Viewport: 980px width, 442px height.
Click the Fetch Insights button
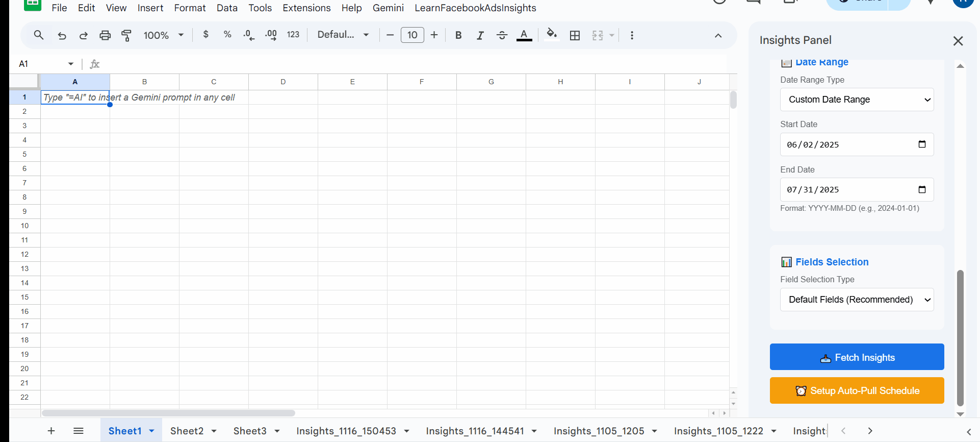[857, 357]
